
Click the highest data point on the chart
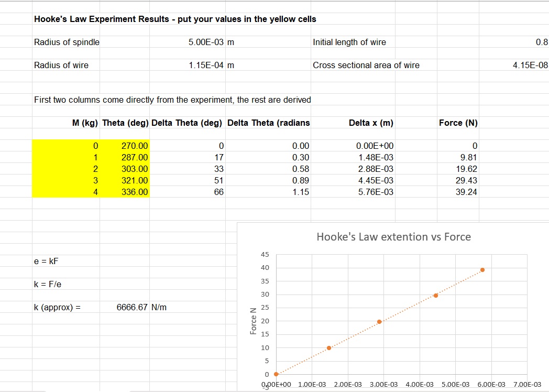point(482,270)
